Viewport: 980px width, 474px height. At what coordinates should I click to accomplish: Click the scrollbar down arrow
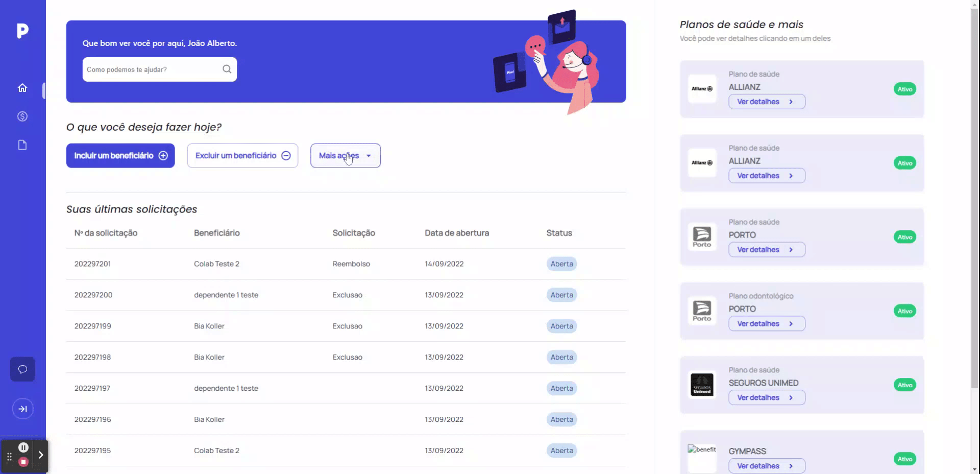point(975,469)
